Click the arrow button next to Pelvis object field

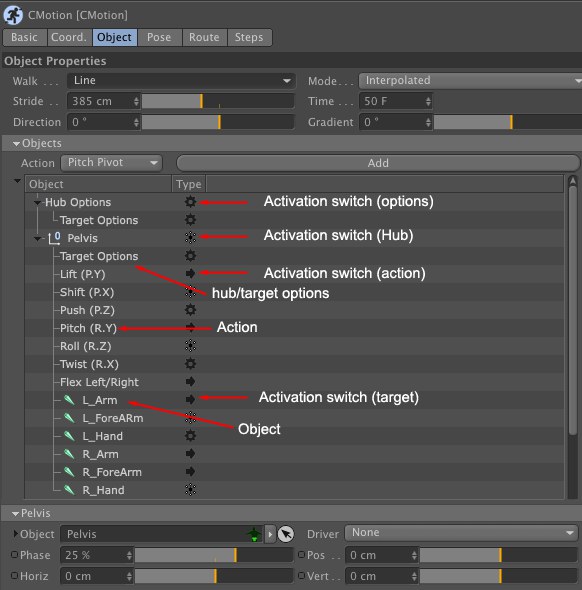tap(270, 534)
